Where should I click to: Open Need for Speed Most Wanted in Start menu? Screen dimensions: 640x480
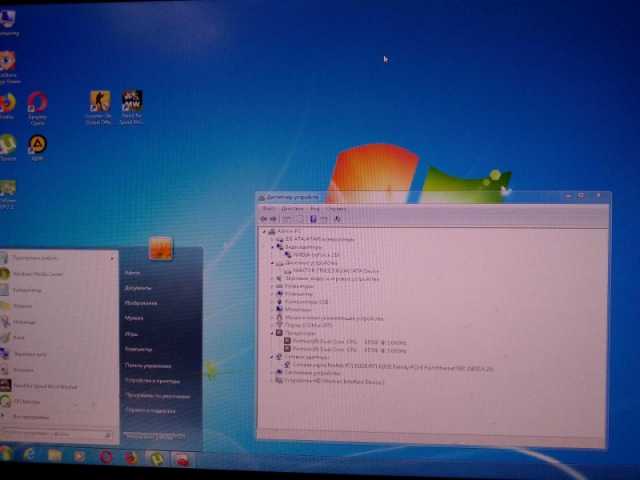[x=39, y=386]
